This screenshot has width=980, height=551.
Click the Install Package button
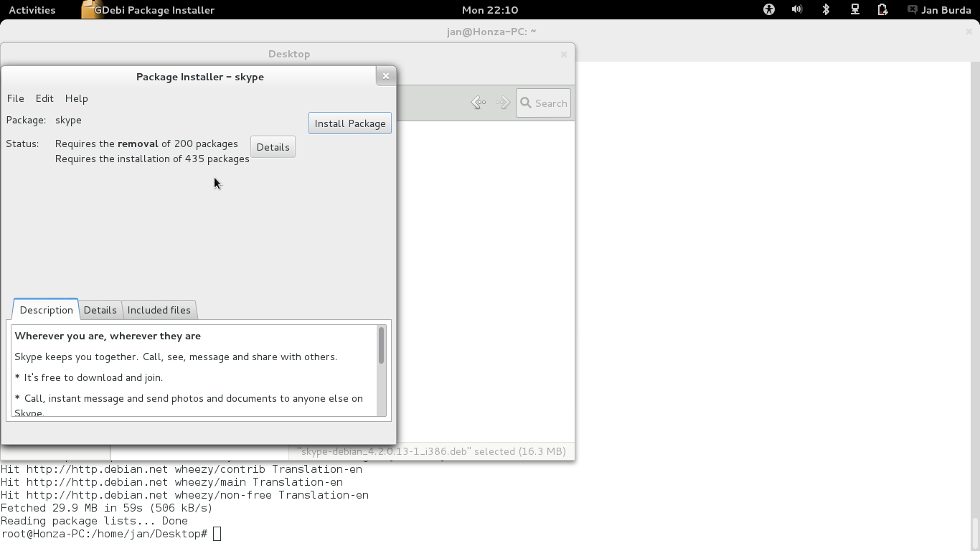350,123
